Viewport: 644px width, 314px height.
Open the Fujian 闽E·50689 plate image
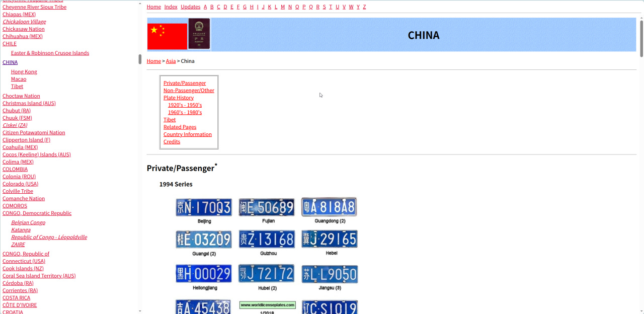point(267,207)
